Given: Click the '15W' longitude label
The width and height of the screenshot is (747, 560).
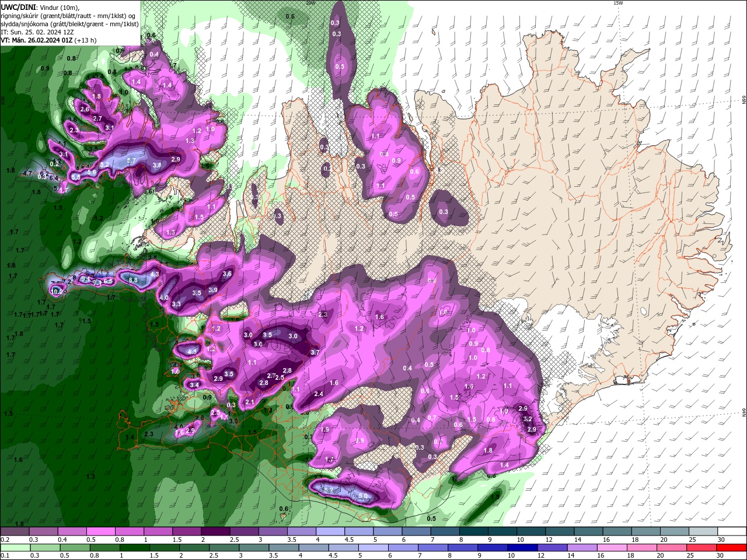Looking at the screenshot, I should pos(618,3).
